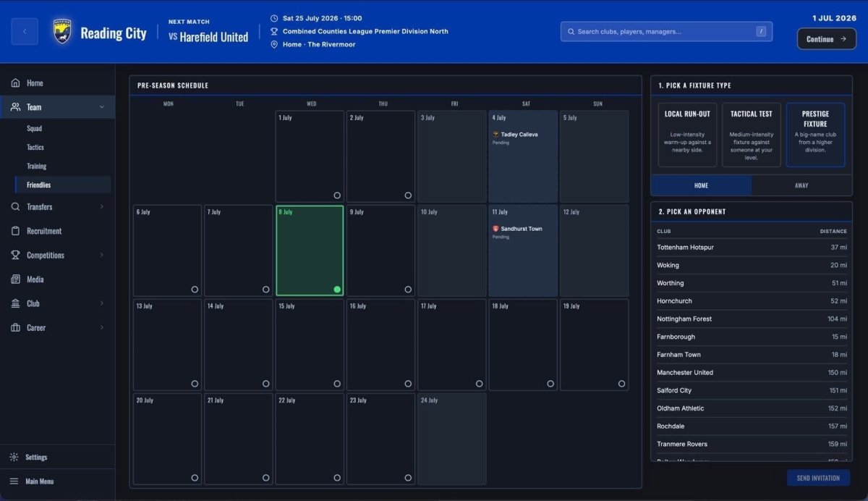Click the Club building icon
This screenshot has width=868, height=501.
[15, 303]
